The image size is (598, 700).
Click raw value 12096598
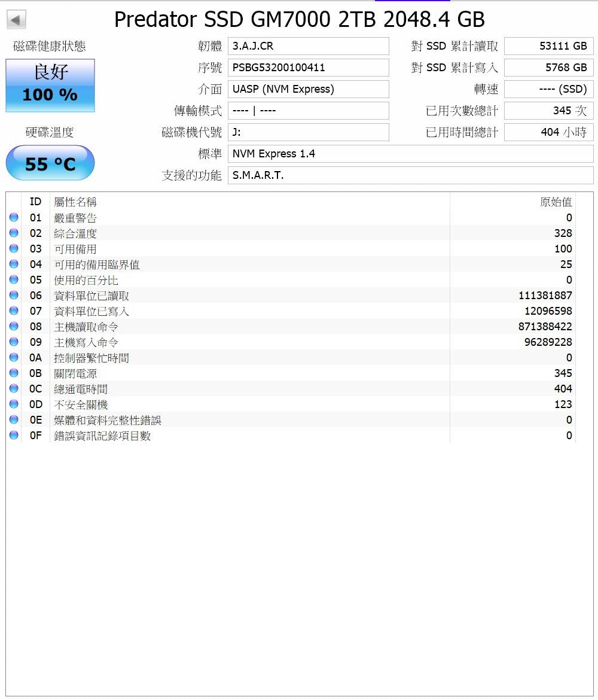tap(548, 311)
